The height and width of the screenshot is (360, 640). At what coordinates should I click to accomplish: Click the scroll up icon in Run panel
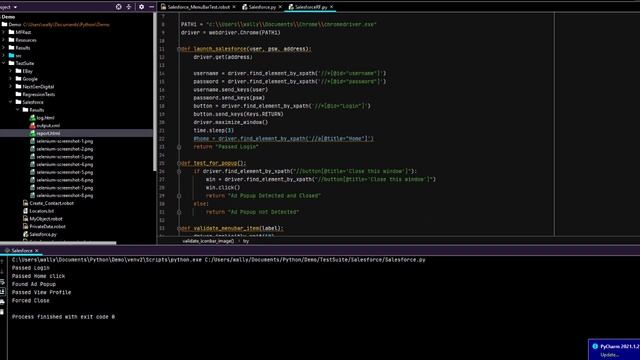(2, 261)
